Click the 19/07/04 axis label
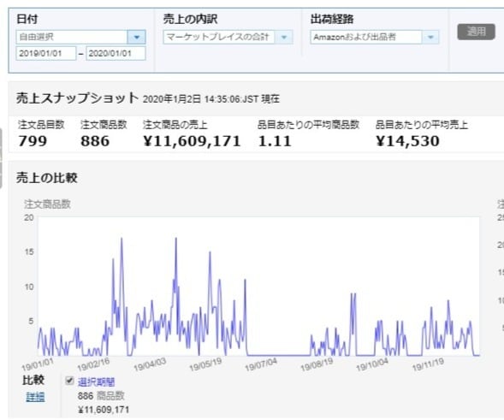 click(261, 364)
